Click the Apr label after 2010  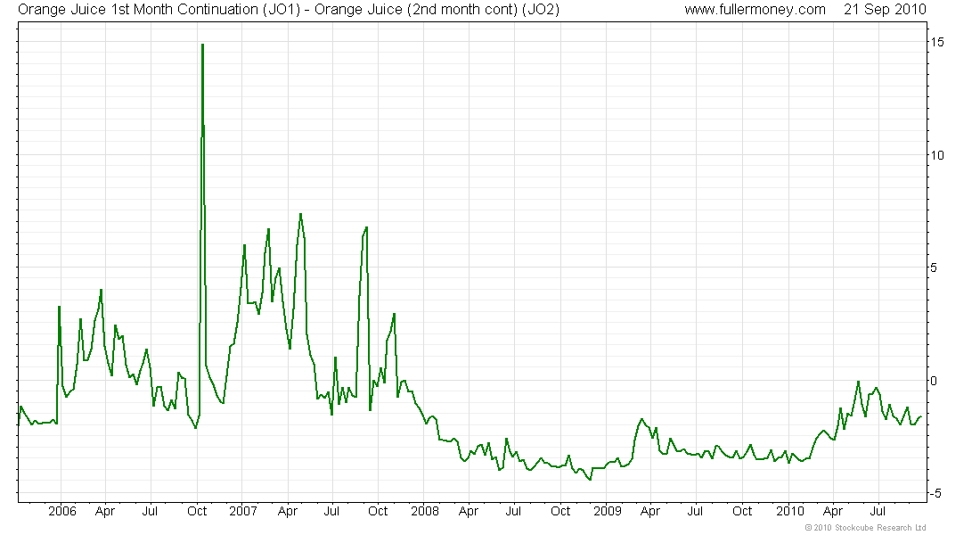pos(833,511)
